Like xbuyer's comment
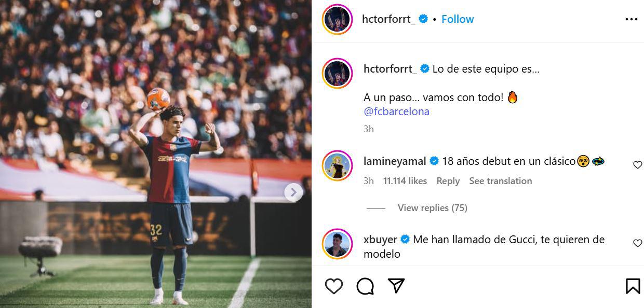The width and height of the screenshot is (644, 308). [637, 243]
